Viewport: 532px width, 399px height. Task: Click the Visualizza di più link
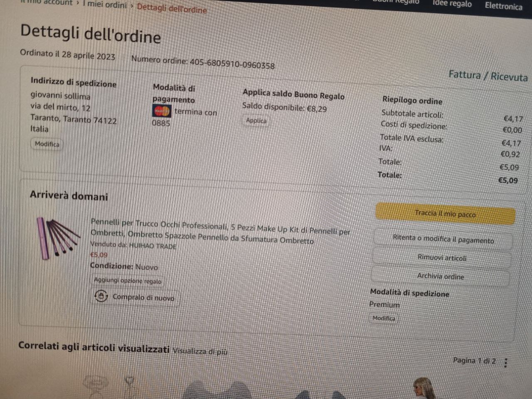tap(200, 351)
